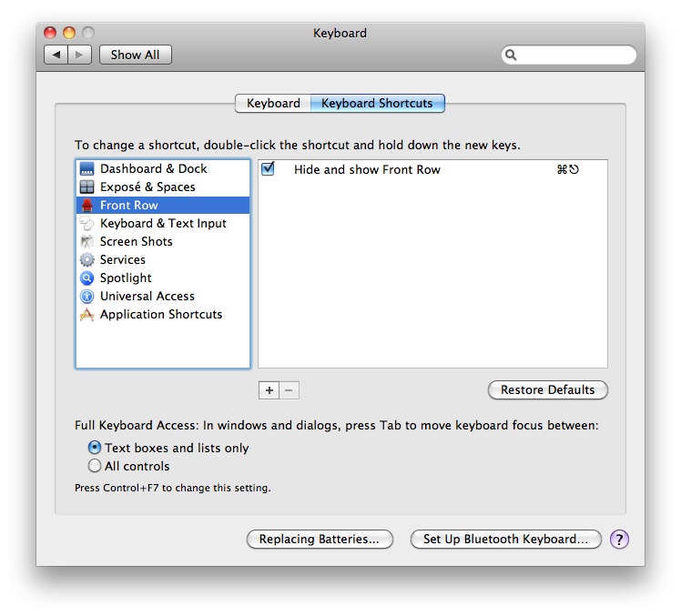The height and width of the screenshot is (616, 681).
Task: Uncheck Hide and show Front Row
Action: click(268, 169)
